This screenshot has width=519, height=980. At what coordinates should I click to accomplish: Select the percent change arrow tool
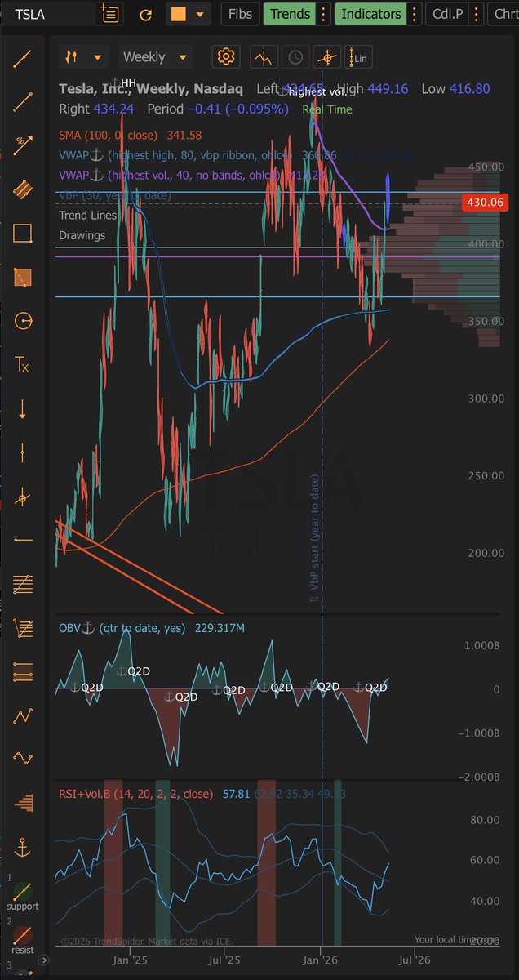[x=23, y=146]
